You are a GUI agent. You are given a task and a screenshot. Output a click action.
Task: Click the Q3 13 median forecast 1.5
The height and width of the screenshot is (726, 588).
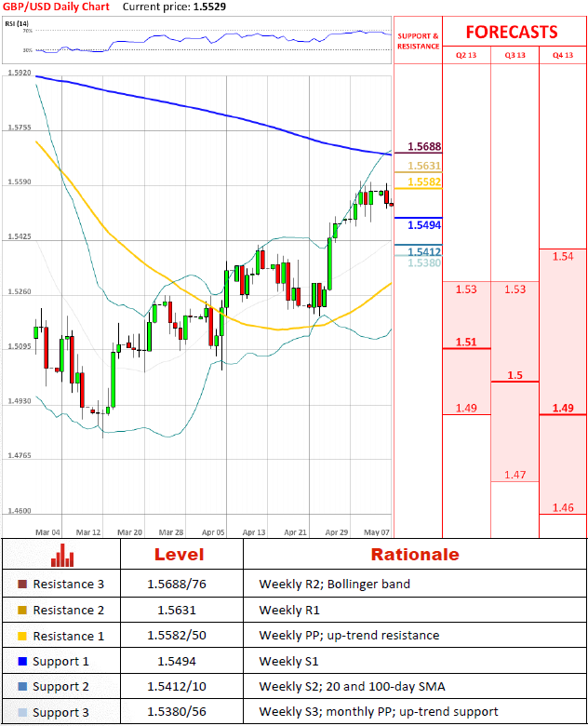(514, 375)
